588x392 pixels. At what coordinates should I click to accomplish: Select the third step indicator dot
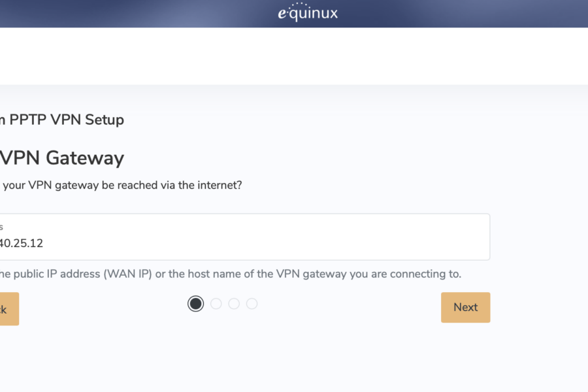coord(234,303)
